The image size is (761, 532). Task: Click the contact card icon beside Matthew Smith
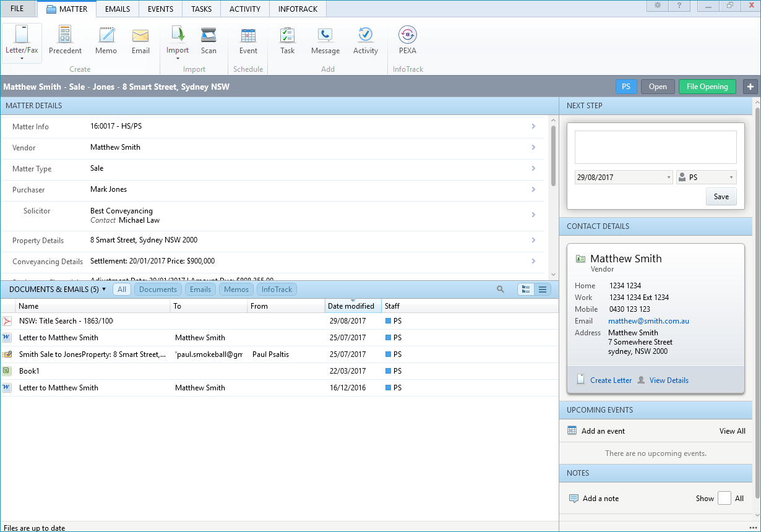580,259
